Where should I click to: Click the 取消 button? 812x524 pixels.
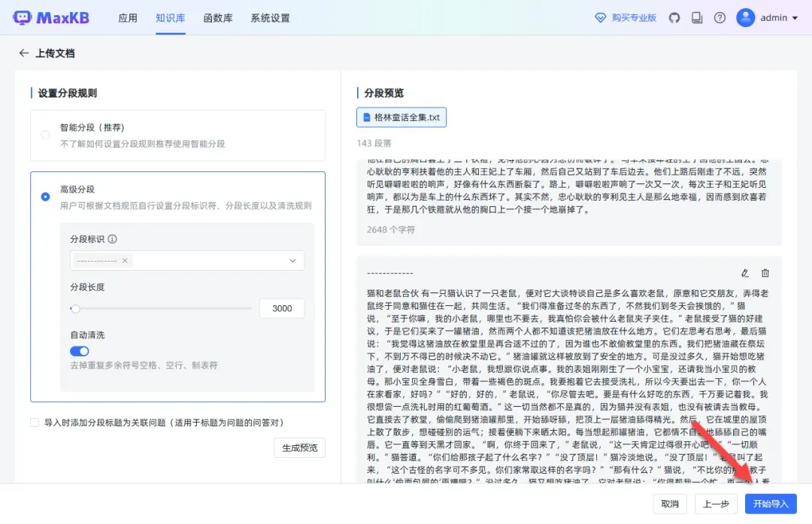[670, 504]
